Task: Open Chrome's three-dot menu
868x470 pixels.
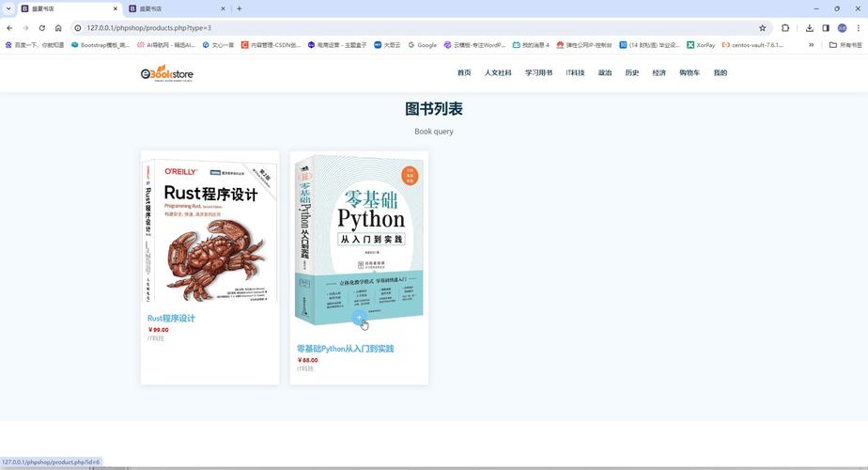Action: click(x=858, y=27)
